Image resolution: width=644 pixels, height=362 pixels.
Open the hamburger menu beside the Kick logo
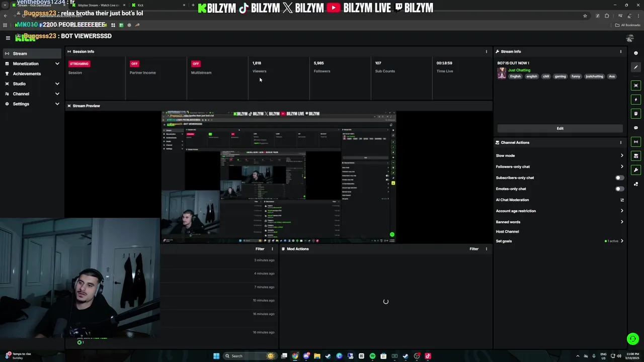[8, 38]
